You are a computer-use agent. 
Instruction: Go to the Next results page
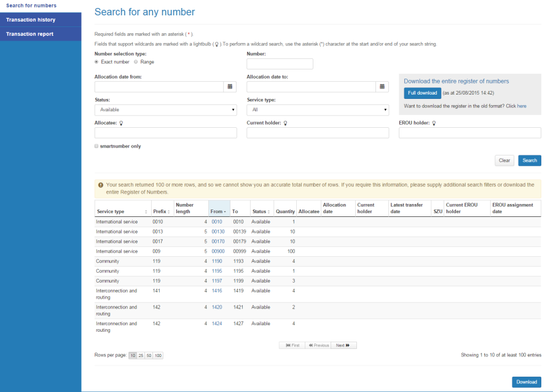click(342, 345)
